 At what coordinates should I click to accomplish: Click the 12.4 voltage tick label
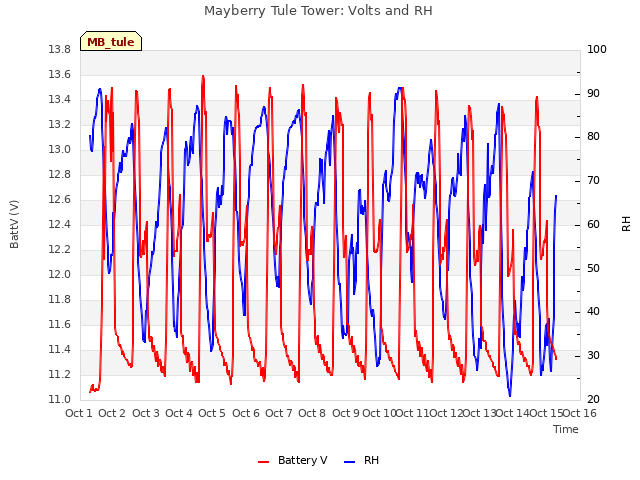60,224
